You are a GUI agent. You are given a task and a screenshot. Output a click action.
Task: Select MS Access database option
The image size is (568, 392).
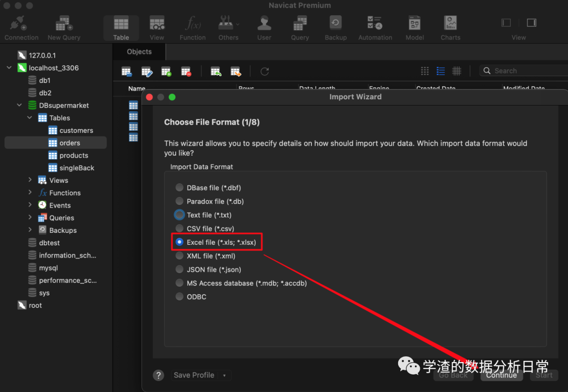pyautogui.click(x=241, y=283)
